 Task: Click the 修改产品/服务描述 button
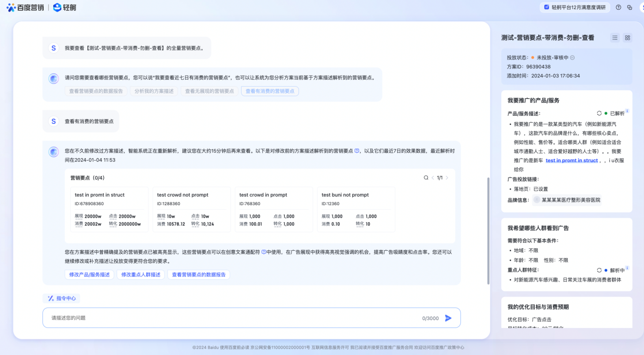point(89,275)
